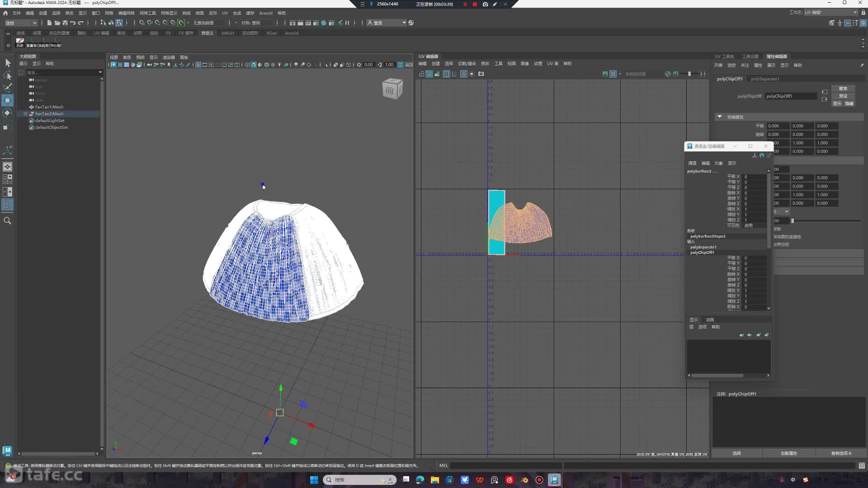This screenshot has width=868, height=488.
Task: Open the partially hidden dropdown in Attribute Editor
Action: (x=787, y=211)
